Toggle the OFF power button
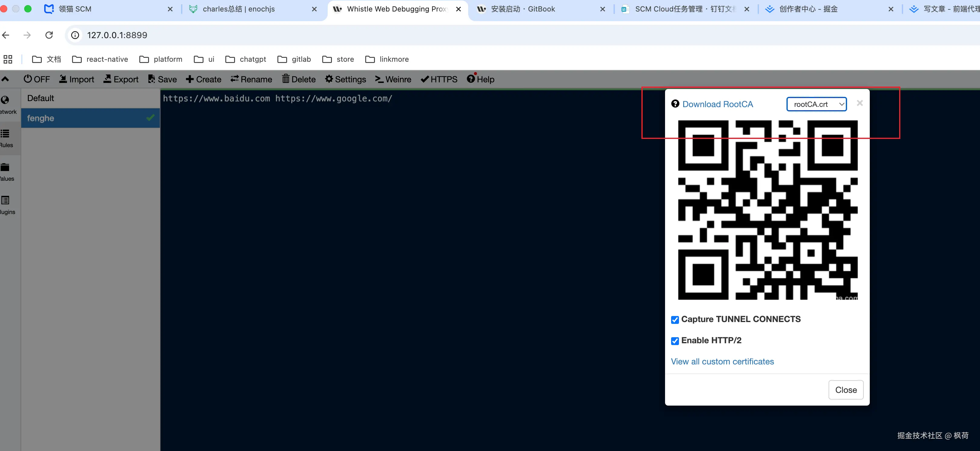Viewport: 980px width, 451px height. [x=37, y=79]
